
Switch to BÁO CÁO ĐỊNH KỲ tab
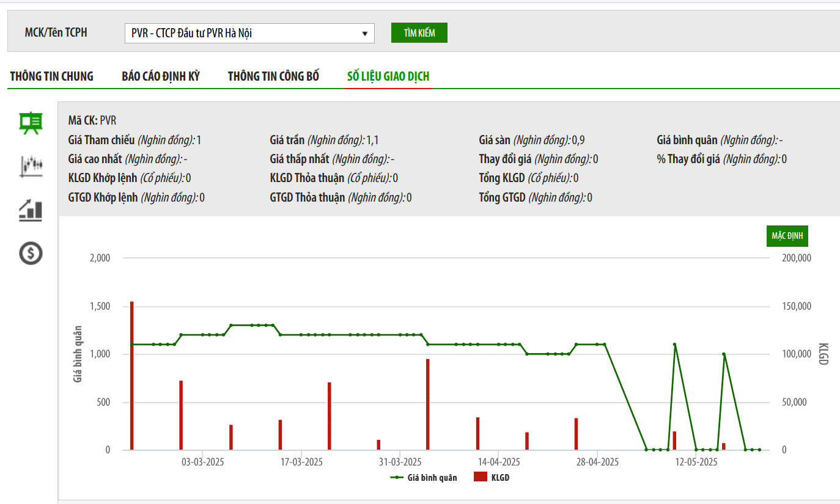[161, 76]
